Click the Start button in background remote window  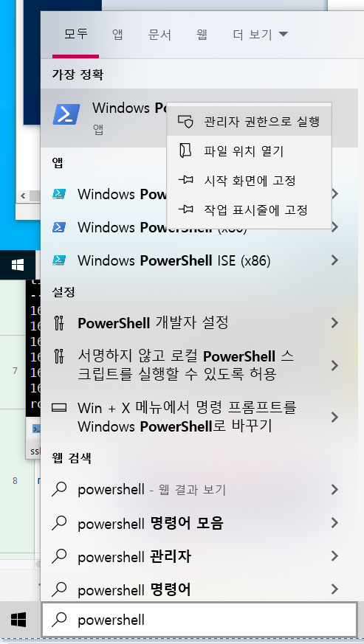tap(17, 266)
